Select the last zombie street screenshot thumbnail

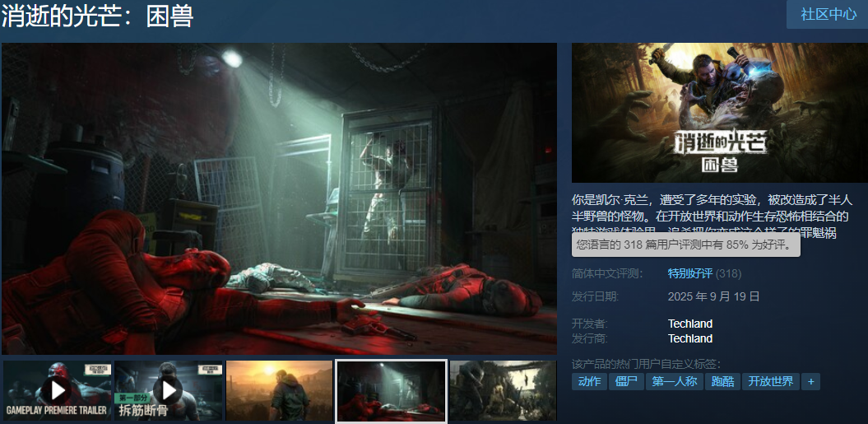[x=504, y=391]
